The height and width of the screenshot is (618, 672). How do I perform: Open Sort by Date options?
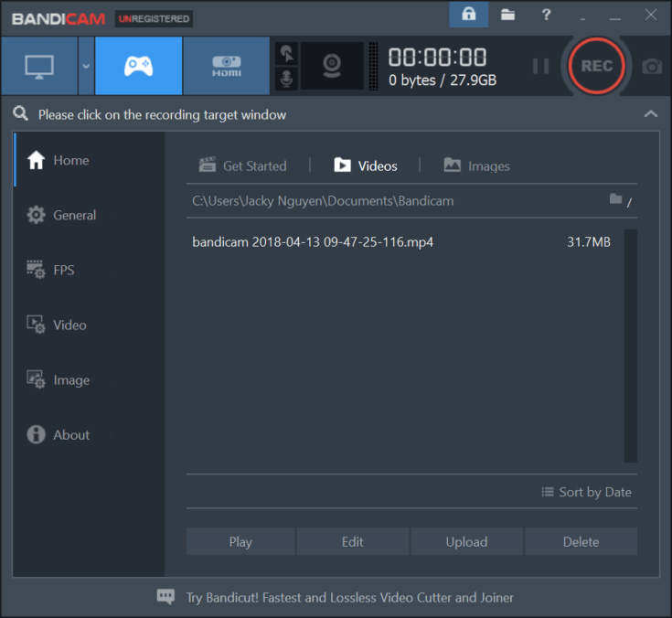[x=586, y=492]
